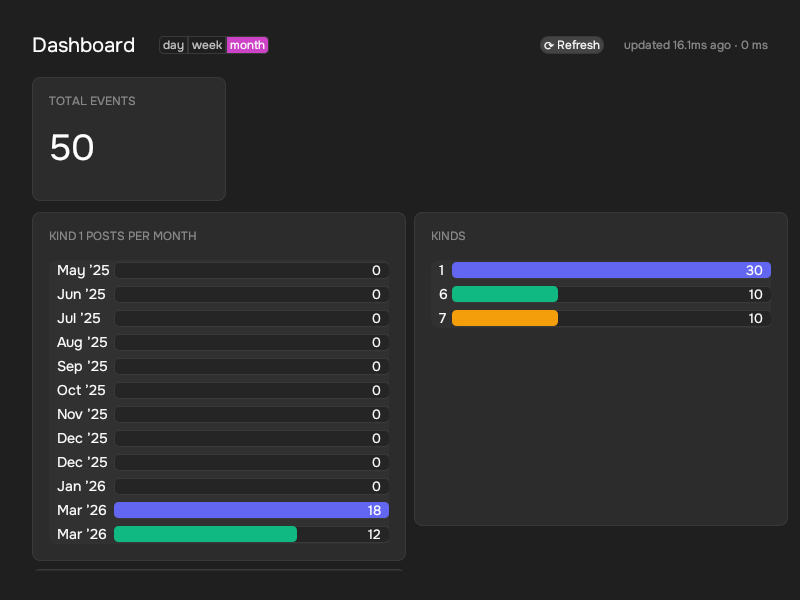Click the Refresh button

click(572, 45)
